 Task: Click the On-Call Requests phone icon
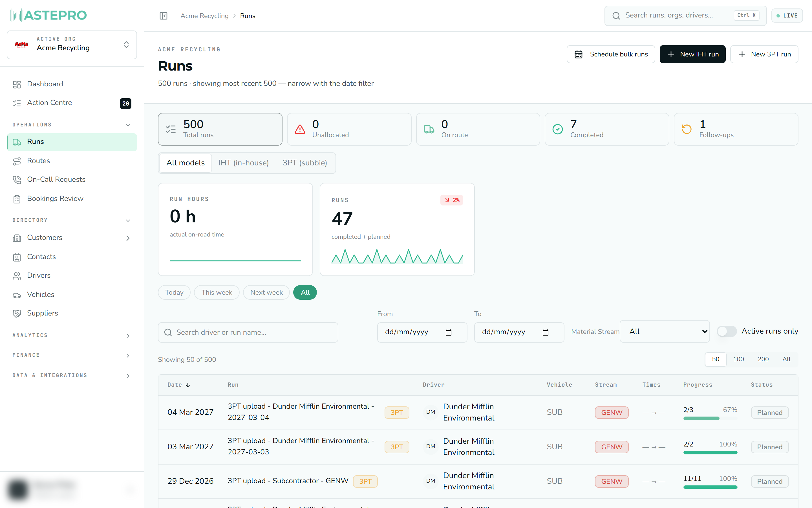click(x=17, y=180)
